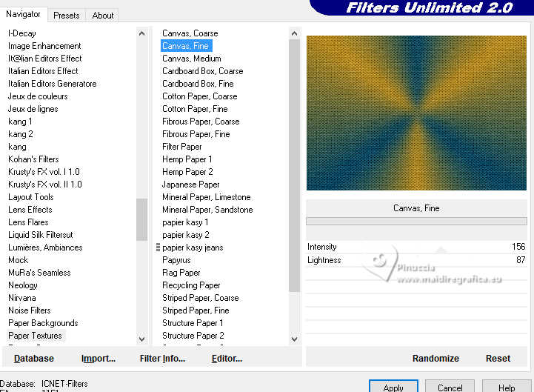The image size is (534, 392).
Task: Select Noise Filters category
Action: click(30, 310)
